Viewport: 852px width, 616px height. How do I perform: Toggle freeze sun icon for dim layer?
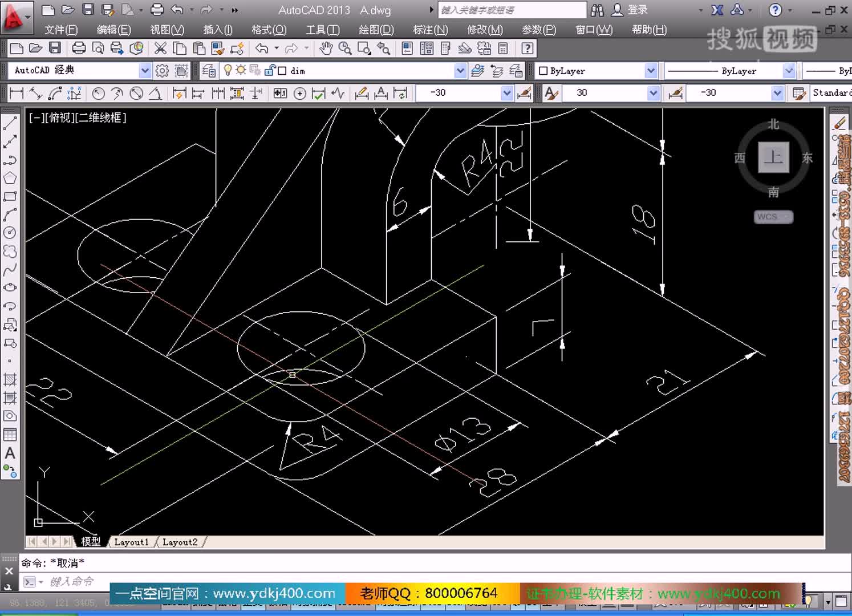pos(241,70)
